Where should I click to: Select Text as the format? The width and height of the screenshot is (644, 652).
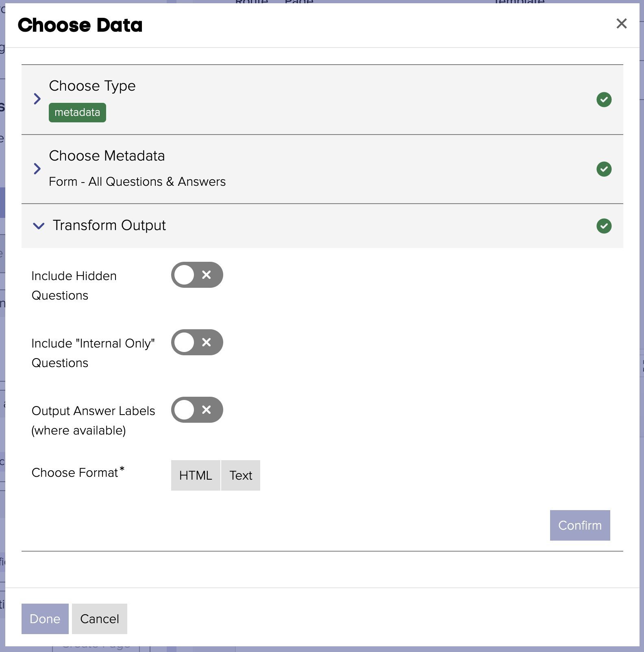[x=241, y=475]
